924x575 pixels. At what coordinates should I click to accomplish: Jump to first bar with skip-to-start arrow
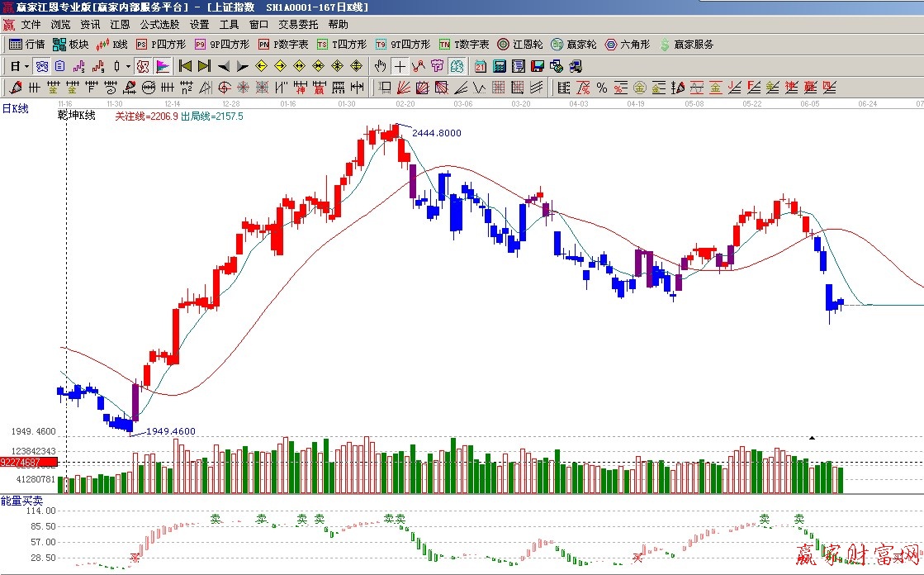[185, 66]
